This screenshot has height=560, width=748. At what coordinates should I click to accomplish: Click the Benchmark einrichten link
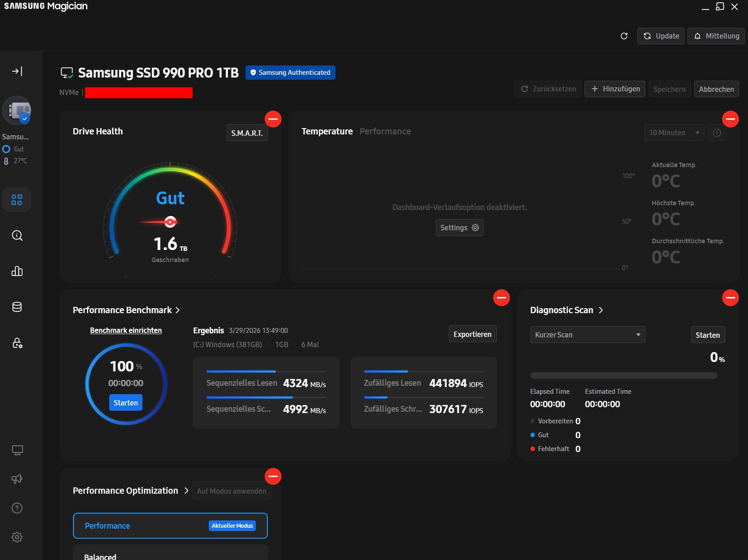pos(126,330)
